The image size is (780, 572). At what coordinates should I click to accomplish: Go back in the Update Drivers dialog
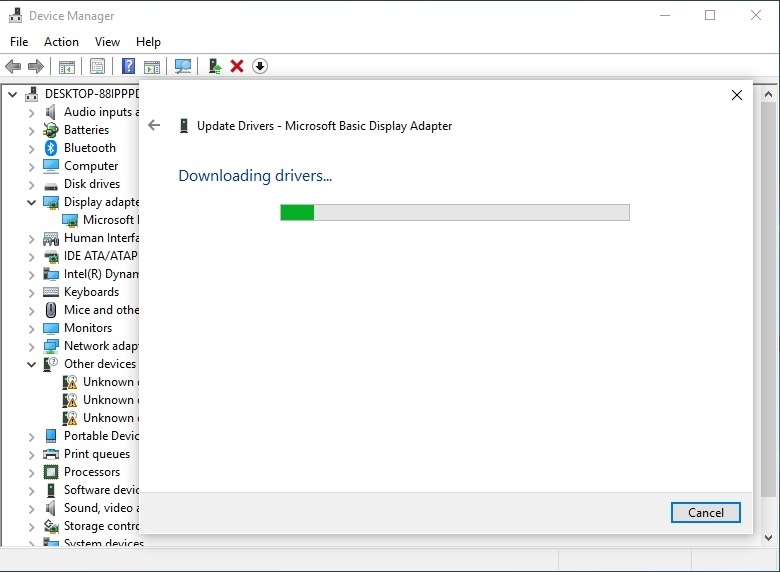[x=154, y=125]
